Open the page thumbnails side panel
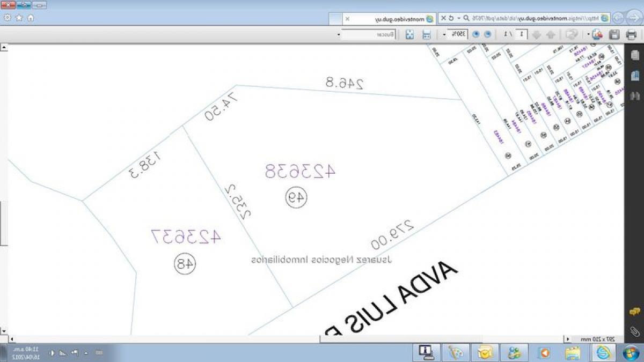Image resolution: width=644 pixels, height=362 pixels. [x=635, y=55]
